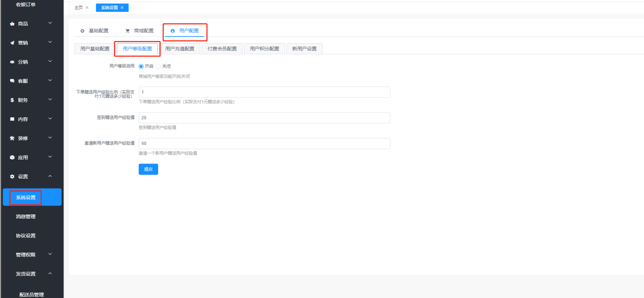Click the dollar sign icon beside 财务

click(12, 100)
